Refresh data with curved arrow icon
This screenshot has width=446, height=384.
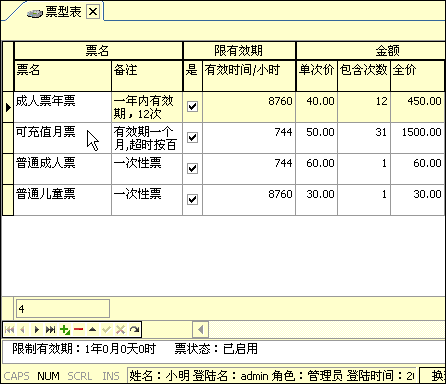[134, 330]
